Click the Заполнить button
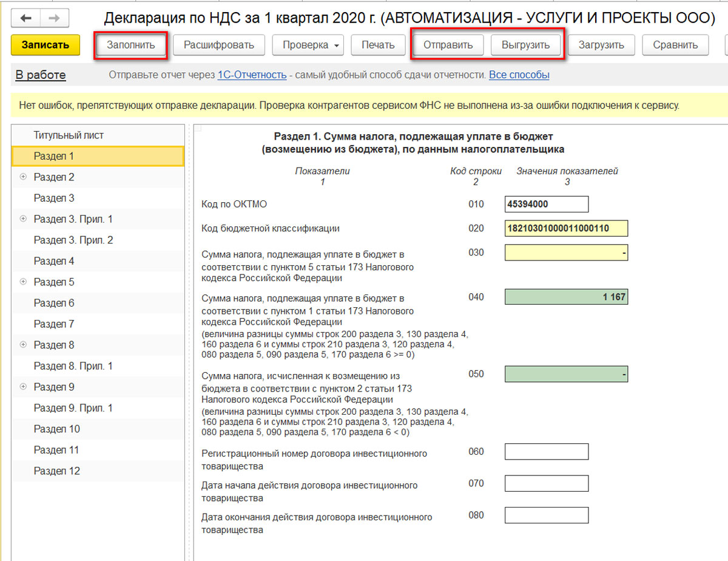Image resolution: width=728 pixels, height=561 pixels. pyautogui.click(x=130, y=45)
